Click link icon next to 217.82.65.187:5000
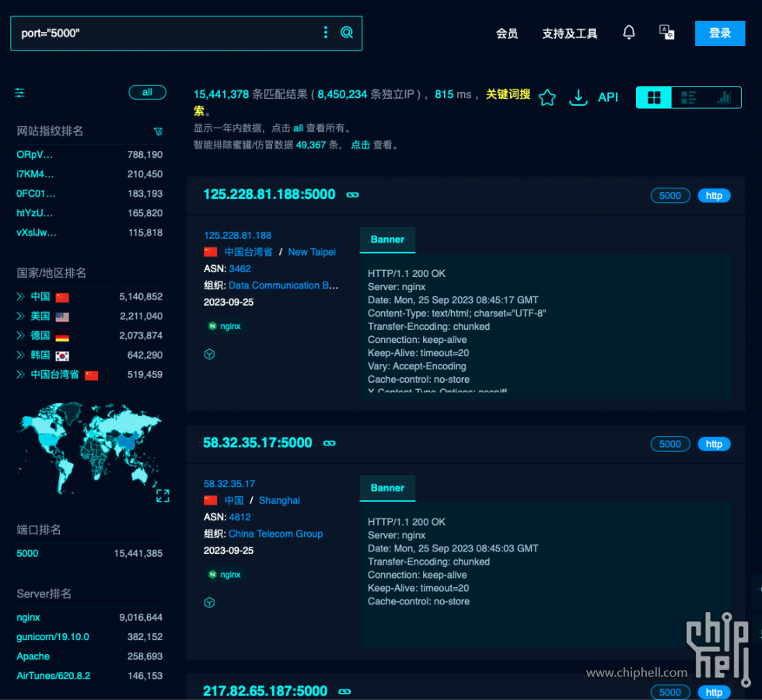Image resolution: width=762 pixels, height=700 pixels. pyautogui.click(x=344, y=691)
